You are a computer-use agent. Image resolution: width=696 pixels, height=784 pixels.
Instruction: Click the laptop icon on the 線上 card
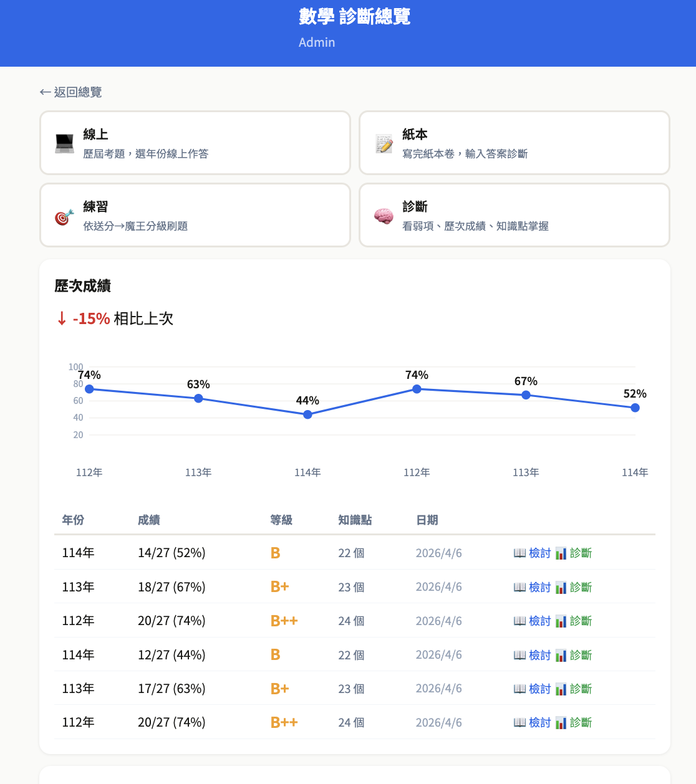64,141
